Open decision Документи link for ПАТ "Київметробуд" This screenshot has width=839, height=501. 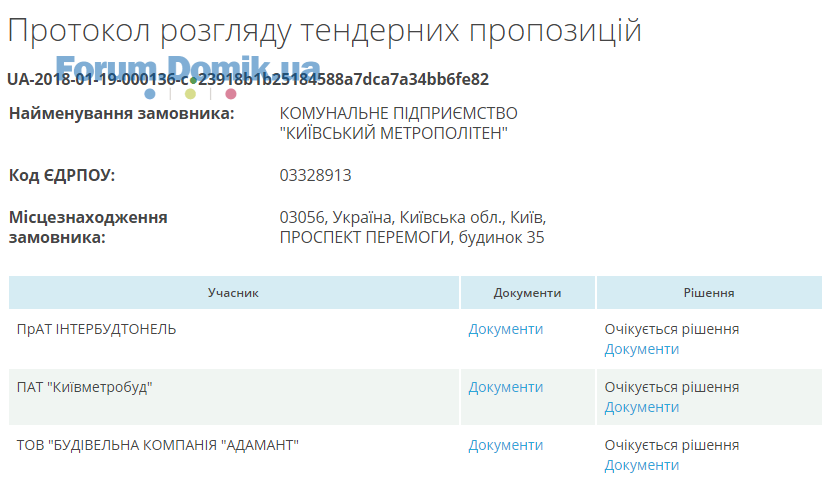[x=641, y=407]
